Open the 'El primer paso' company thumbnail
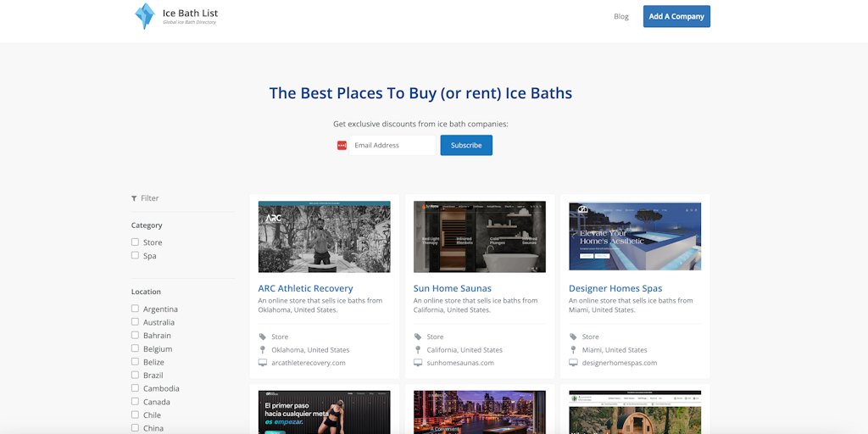This screenshot has height=434, width=868. click(325, 413)
